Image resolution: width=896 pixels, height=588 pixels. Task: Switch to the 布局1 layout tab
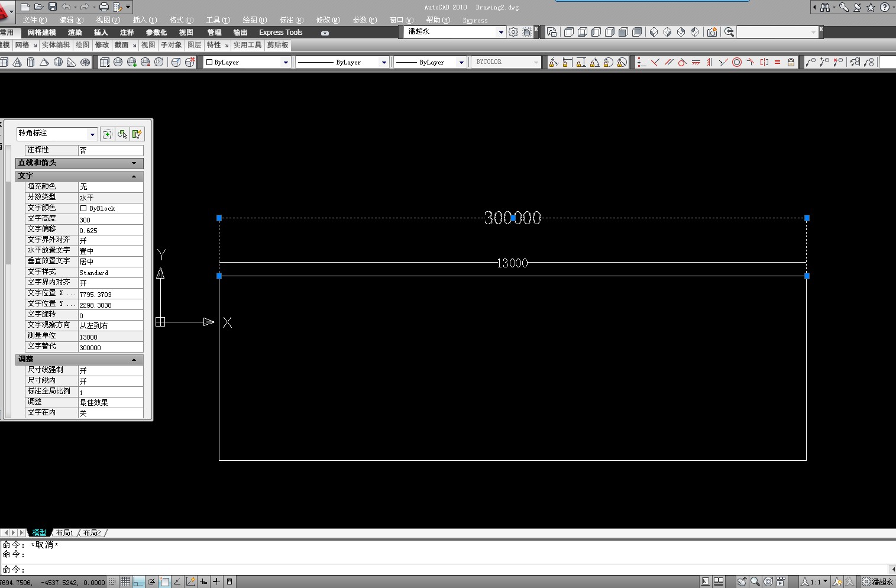click(64, 533)
